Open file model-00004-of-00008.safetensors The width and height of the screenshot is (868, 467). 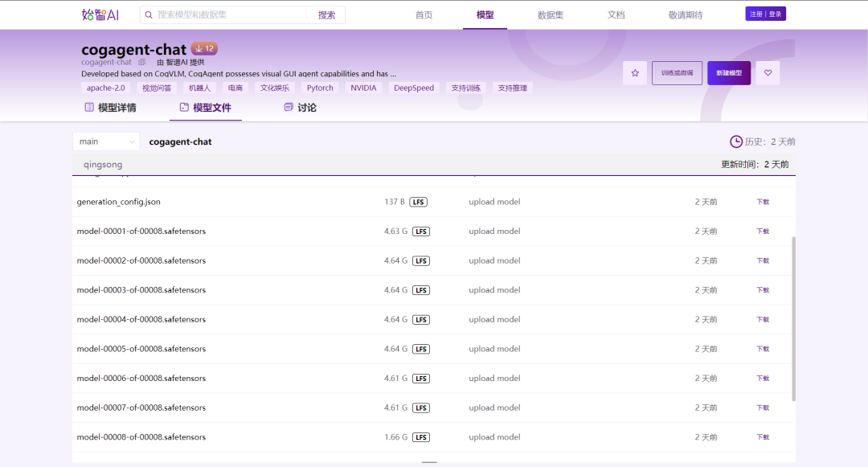click(141, 319)
